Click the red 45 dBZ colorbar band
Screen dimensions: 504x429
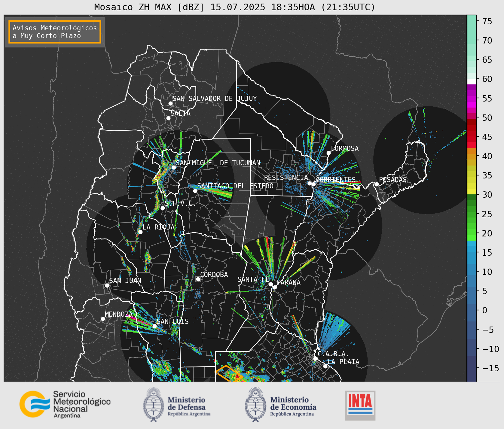[x=472, y=139]
